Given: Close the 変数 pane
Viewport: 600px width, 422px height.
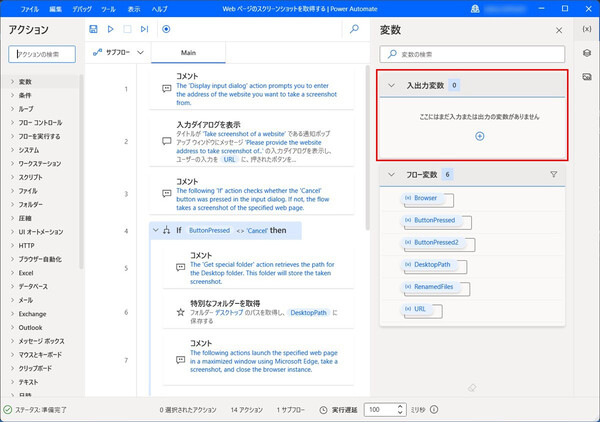Looking at the screenshot, I should pyautogui.click(x=558, y=30).
